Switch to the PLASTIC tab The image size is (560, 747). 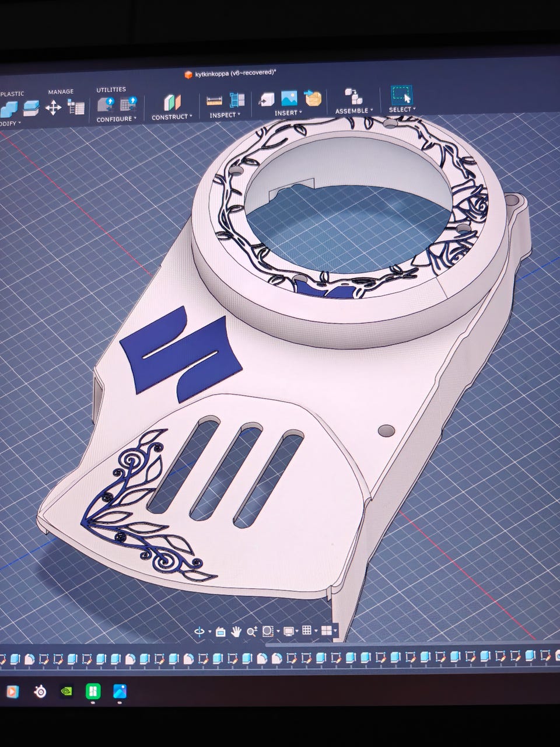click(12, 94)
